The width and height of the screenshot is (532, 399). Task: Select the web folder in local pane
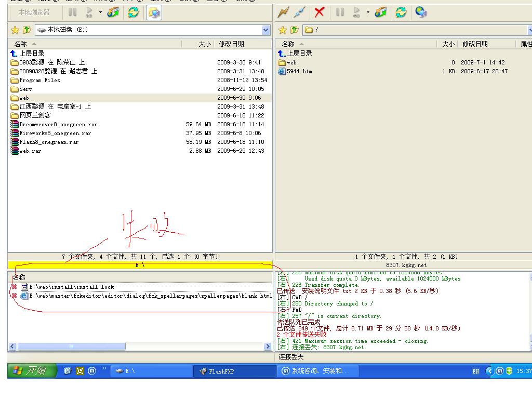[24, 98]
